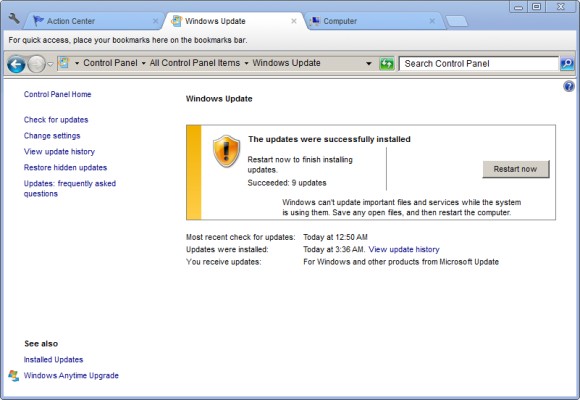Open the address bar history dropdown arrow
Viewport: 580px width, 400px height.
pyautogui.click(x=368, y=64)
